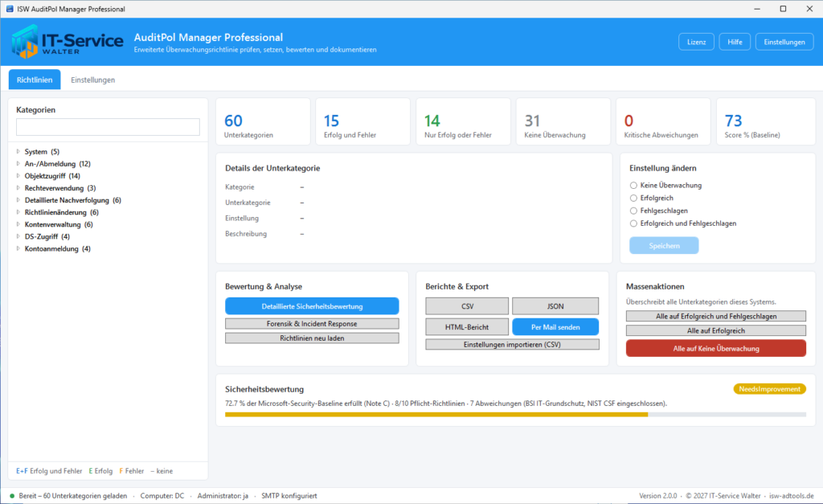Switch to the Richtlinien tab
The height and width of the screenshot is (504, 823).
click(35, 80)
